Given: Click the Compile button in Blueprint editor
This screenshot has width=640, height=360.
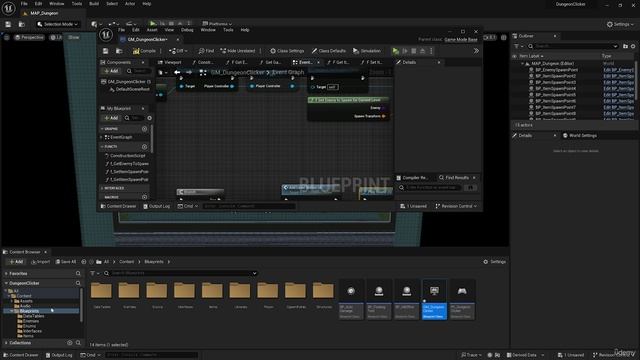Looking at the screenshot, I should (x=144, y=51).
